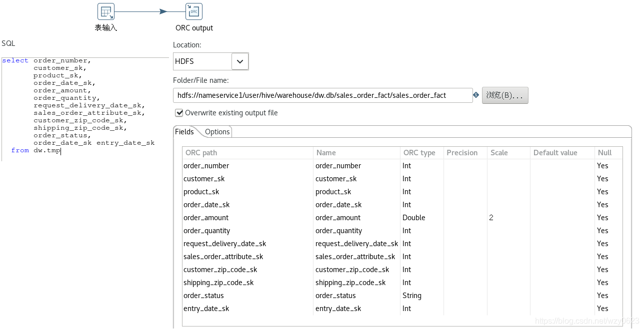Toggle Overwrite existing output file checkbox

pos(179,113)
